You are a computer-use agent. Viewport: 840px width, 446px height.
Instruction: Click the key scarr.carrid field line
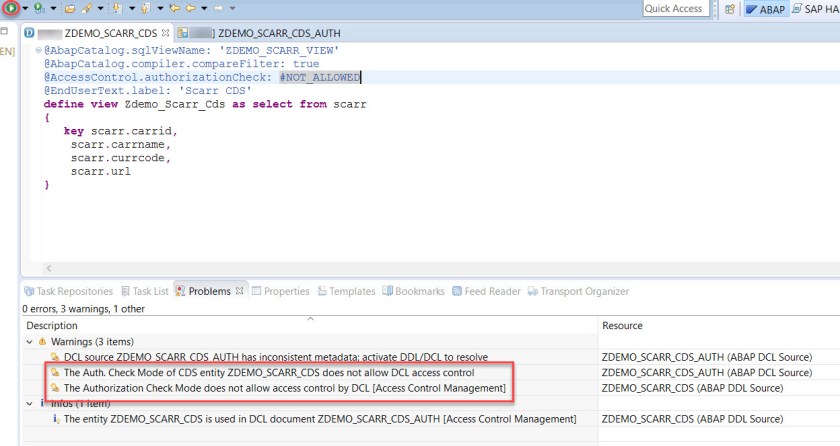coord(121,131)
